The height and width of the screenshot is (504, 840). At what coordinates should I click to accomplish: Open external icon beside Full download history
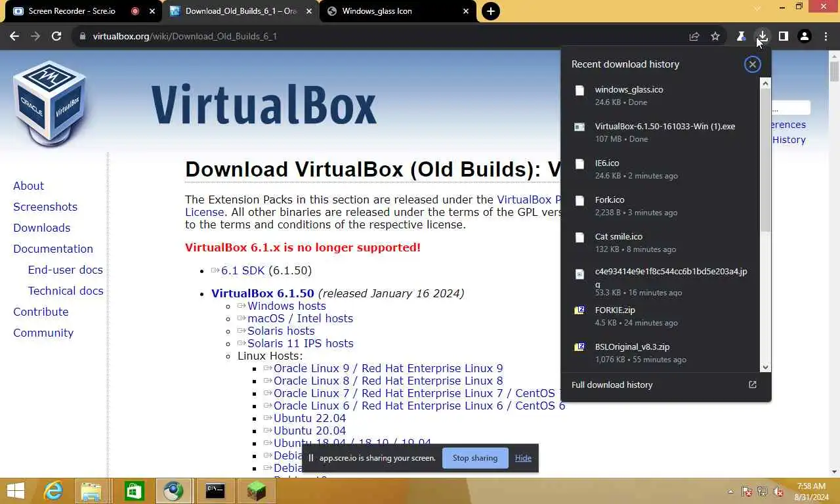753,385
